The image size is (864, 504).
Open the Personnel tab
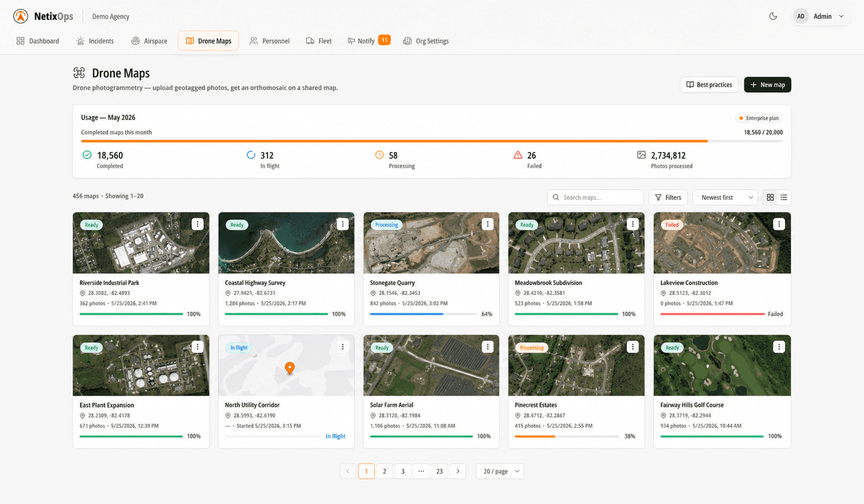pyautogui.click(x=270, y=41)
